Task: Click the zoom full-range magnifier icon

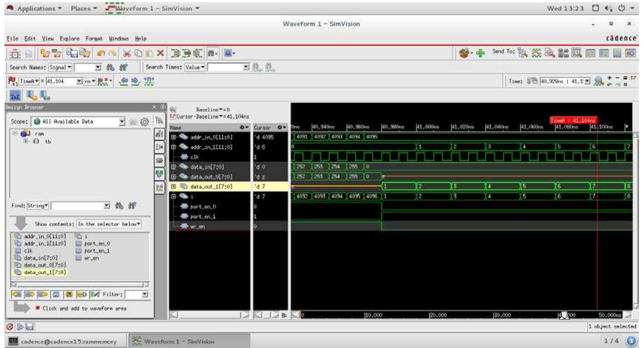Action: point(600,81)
